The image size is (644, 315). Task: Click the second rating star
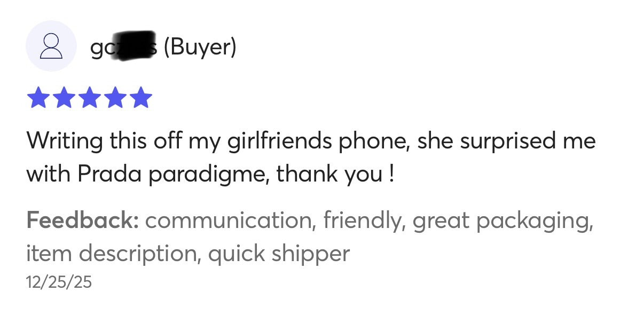coord(62,98)
